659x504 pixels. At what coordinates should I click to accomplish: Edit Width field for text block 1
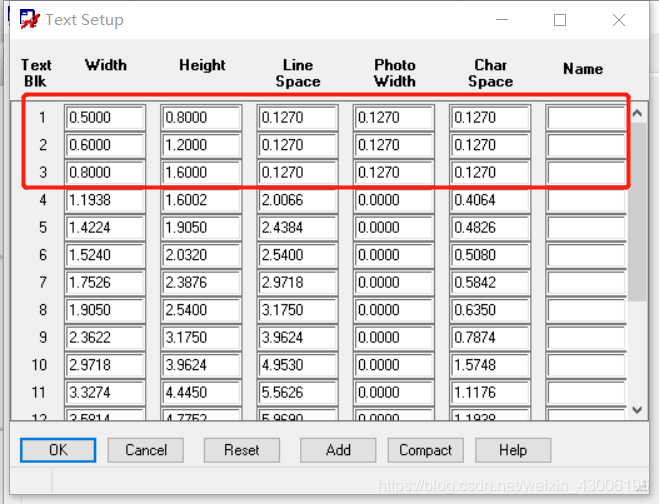[x=105, y=118]
